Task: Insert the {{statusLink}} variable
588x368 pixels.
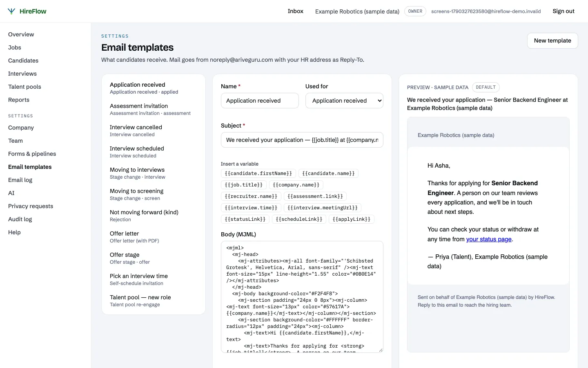Action: (x=245, y=219)
